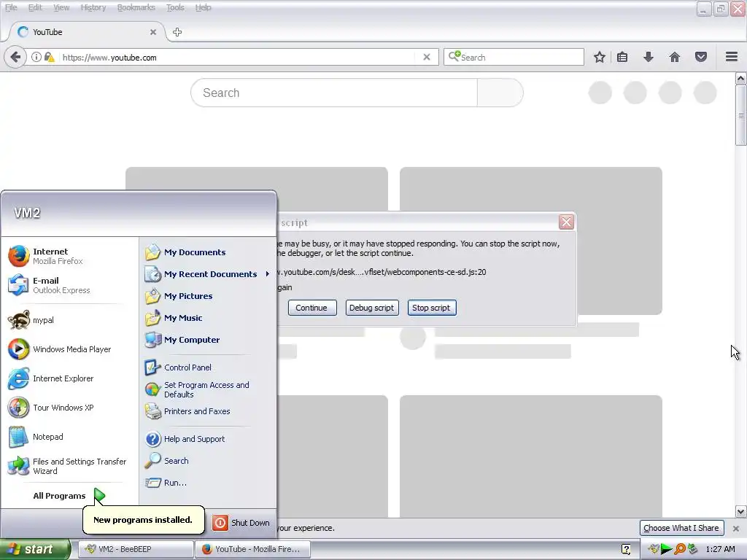Close the unresponsive script dialog
The image size is (747, 560).
click(566, 222)
